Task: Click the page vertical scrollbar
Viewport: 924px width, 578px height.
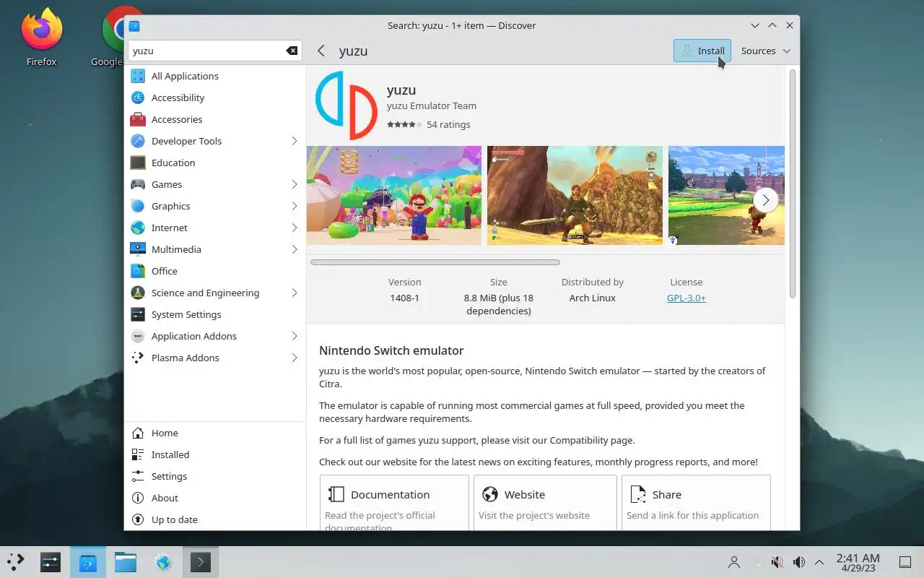Action: 792,184
